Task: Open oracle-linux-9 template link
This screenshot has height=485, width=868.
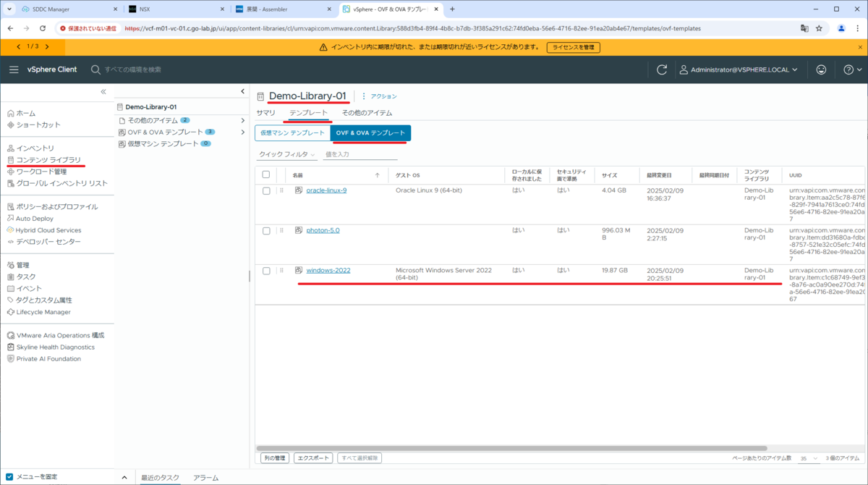Action: [326, 190]
